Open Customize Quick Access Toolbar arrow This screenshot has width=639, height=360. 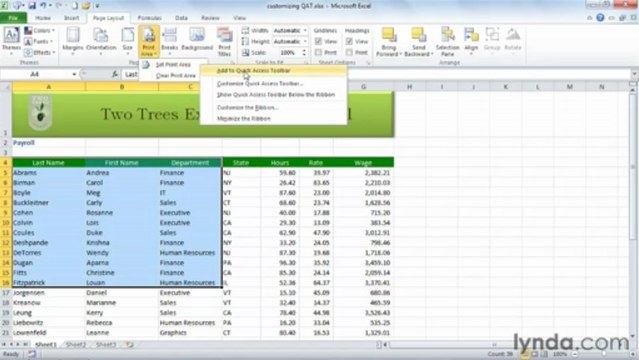click(x=97, y=6)
